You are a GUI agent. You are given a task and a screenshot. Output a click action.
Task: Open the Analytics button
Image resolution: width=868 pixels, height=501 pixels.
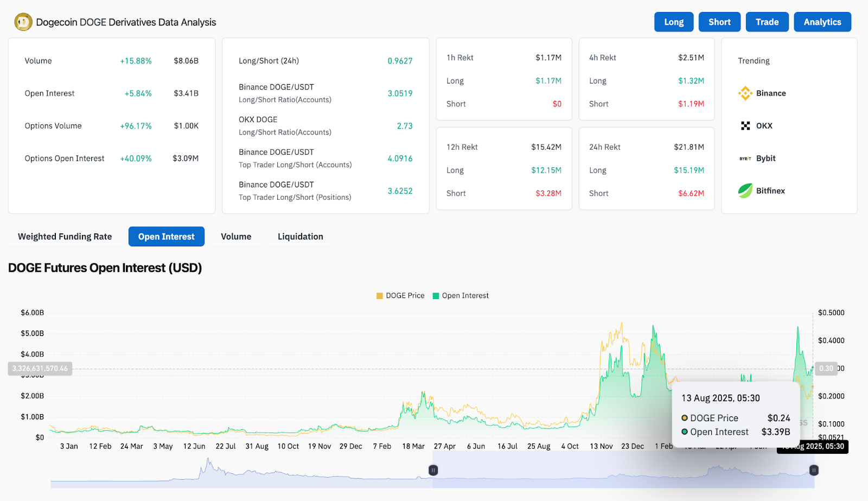[822, 22]
